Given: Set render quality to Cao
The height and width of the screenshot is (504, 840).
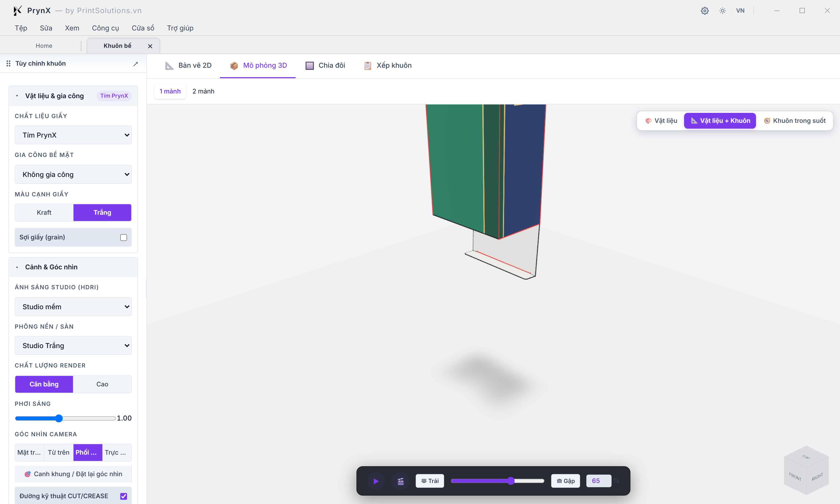Looking at the screenshot, I should click(x=102, y=384).
